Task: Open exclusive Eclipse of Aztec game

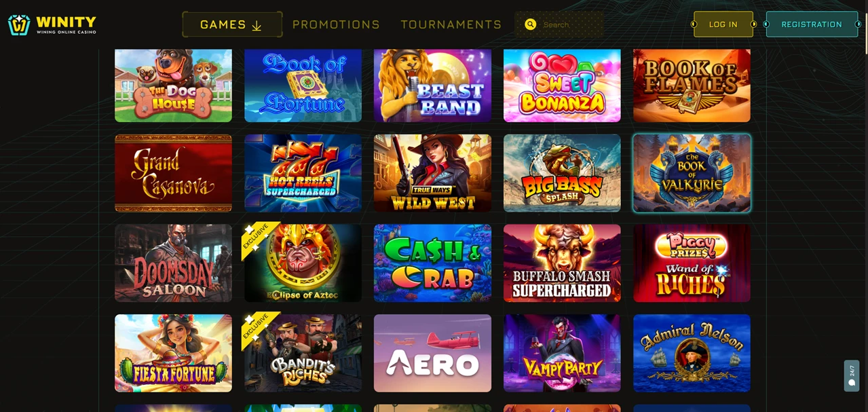Action: [303, 263]
